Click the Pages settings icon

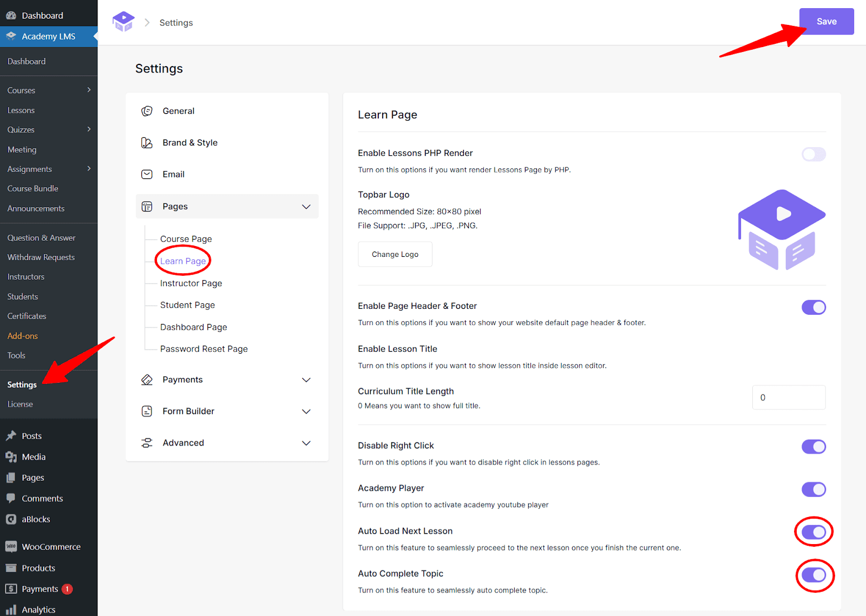tap(147, 206)
